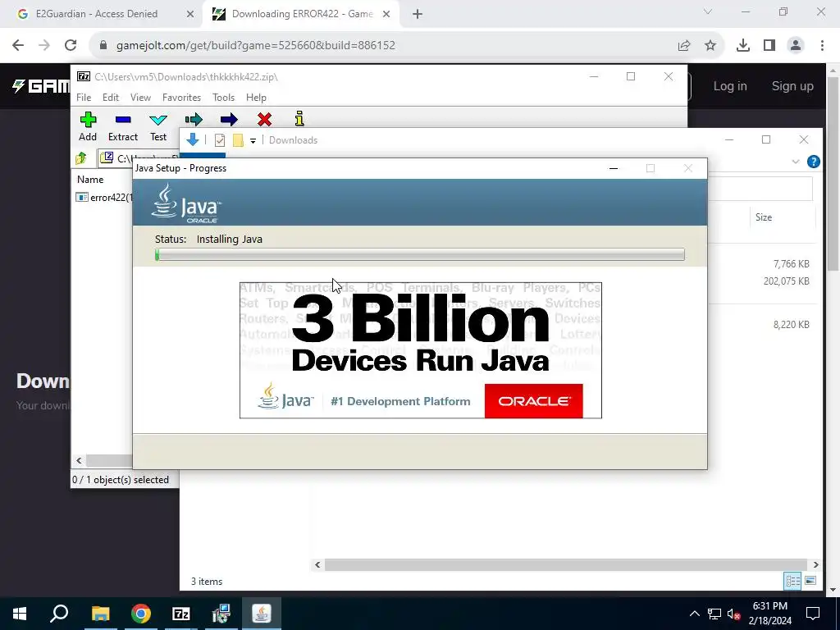
Task: Bookmark this page with the star icon
Action: [710, 46]
